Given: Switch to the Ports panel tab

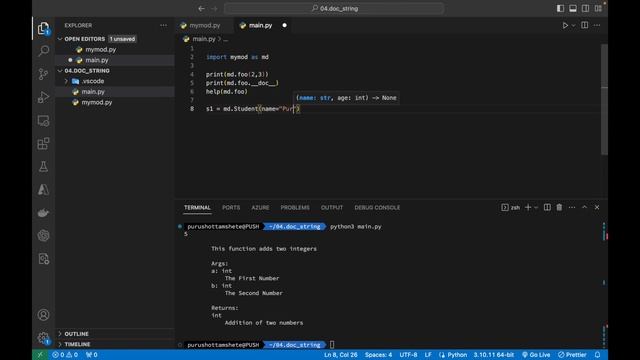Looking at the screenshot, I should [x=231, y=207].
